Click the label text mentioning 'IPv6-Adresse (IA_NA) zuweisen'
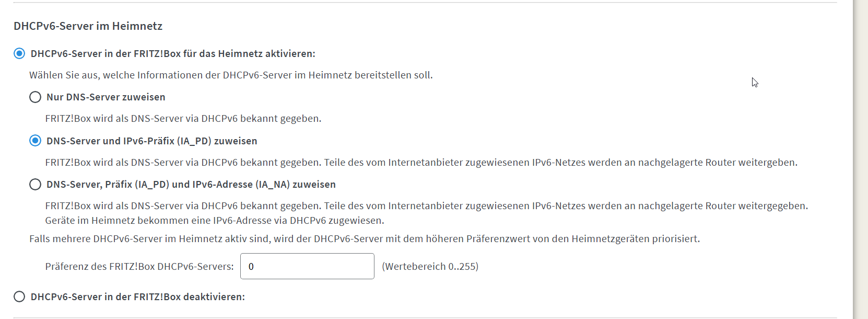 tap(191, 185)
